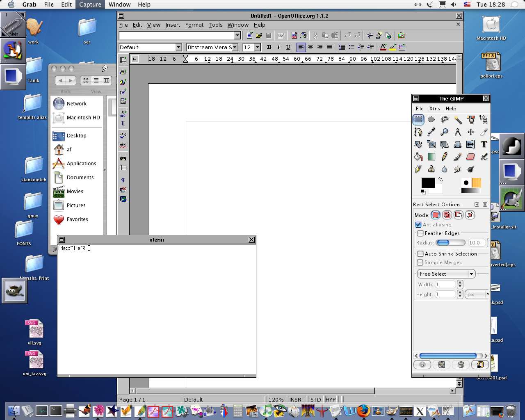Select the Free Select lasso tool

(x=444, y=120)
